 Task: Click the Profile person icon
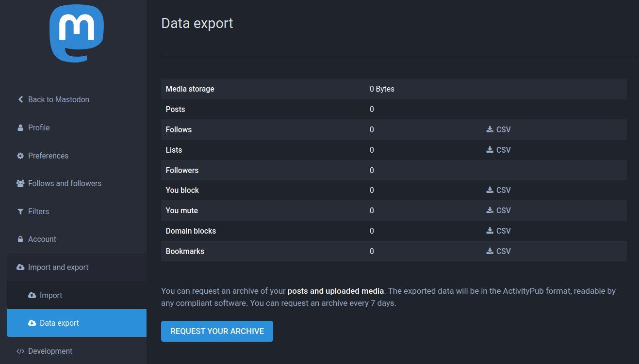[20, 127]
